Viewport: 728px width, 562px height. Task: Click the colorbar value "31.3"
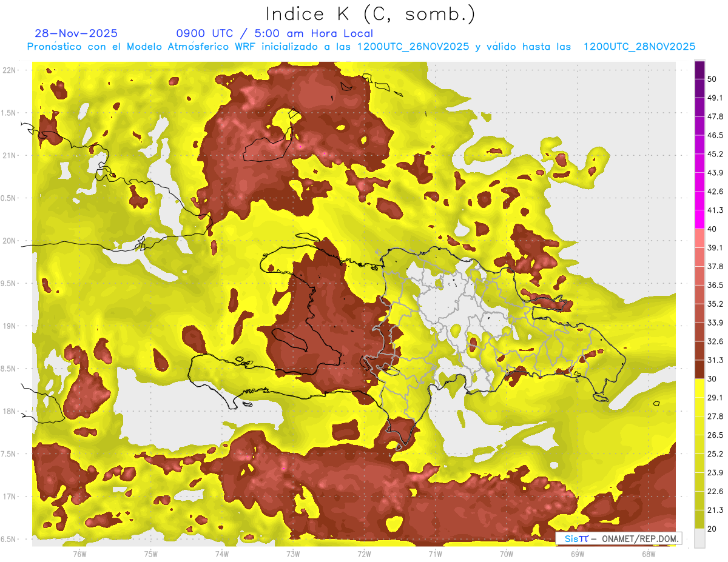click(x=715, y=360)
